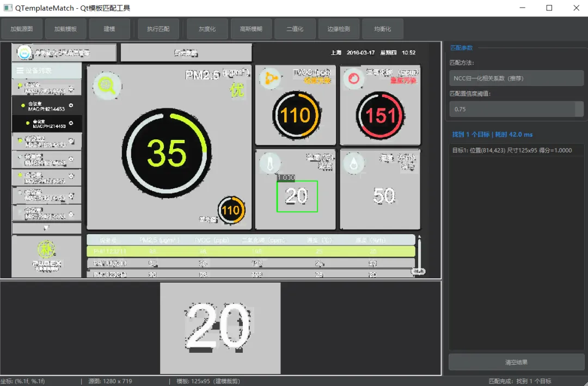This screenshot has width=588, height=386.
Task: Apply the 二值化 operation
Action: (295, 29)
